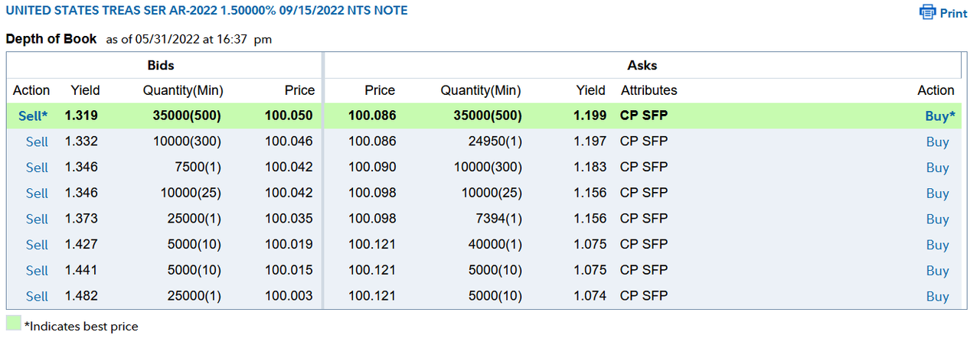
Task: Click Sell for the 1.482 yield bid
Action: [x=37, y=296]
